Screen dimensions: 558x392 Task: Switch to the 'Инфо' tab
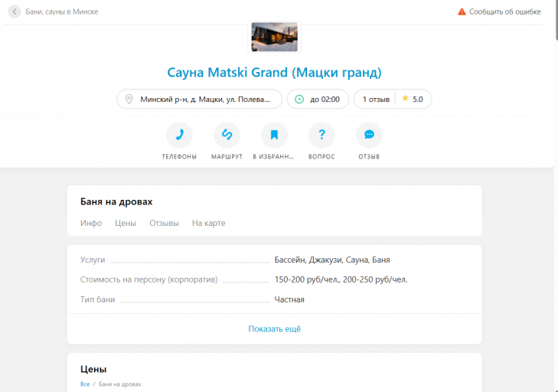click(91, 224)
